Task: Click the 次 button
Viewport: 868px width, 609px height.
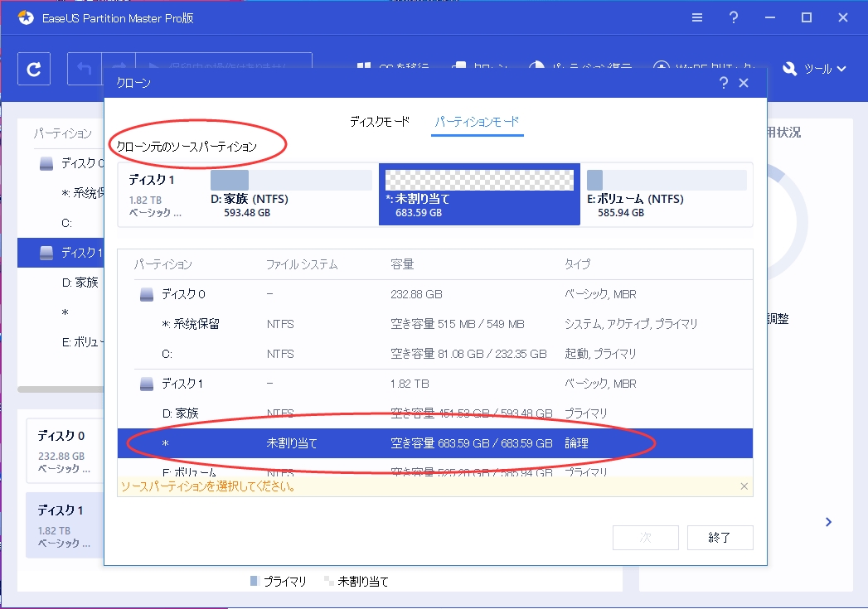Action: tap(646, 538)
